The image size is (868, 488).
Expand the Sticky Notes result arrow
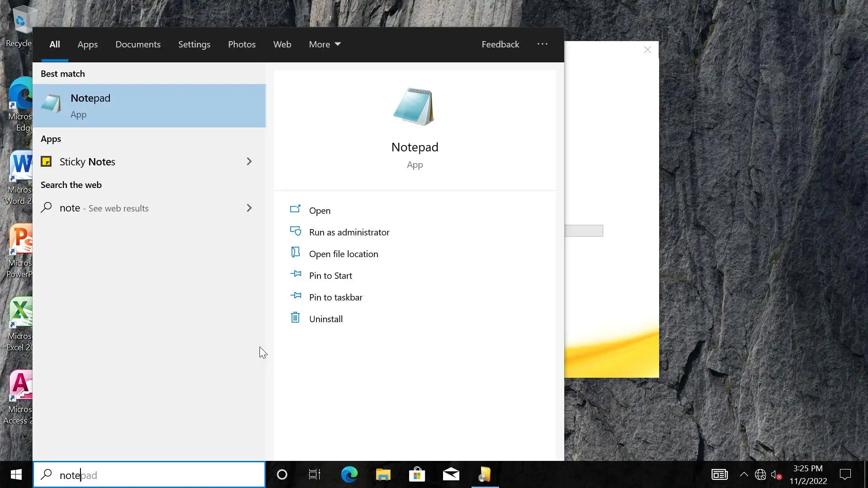pos(249,162)
